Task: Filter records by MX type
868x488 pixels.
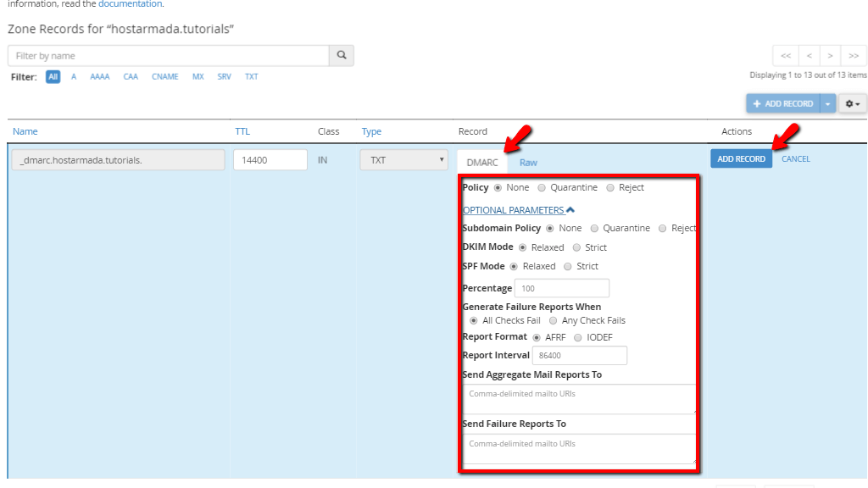Action: pyautogui.click(x=198, y=77)
